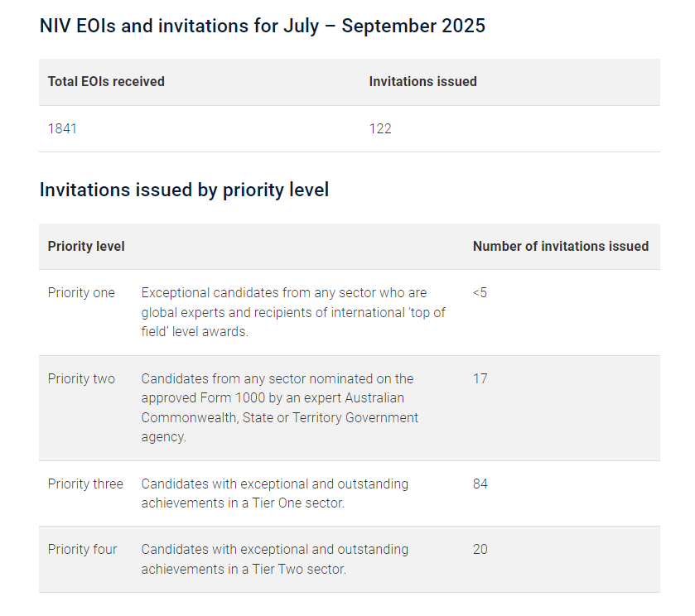Click the 'Total EOIs received' column header
Screen dimensions: 695x616
106,81
